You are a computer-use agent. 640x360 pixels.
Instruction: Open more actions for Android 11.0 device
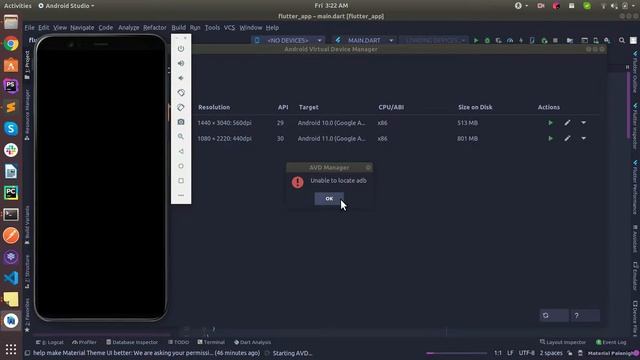tap(584, 139)
